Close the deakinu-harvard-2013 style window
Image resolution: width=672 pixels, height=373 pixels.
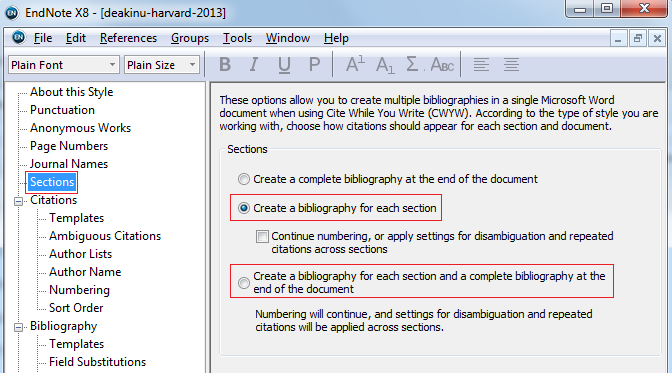(x=657, y=39)
